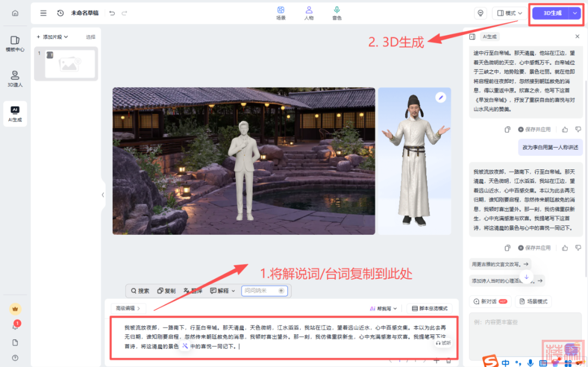The height and width of the screenshot is (367, 588).
Task: Click the crown membership icon
Action: coord(15,309)
